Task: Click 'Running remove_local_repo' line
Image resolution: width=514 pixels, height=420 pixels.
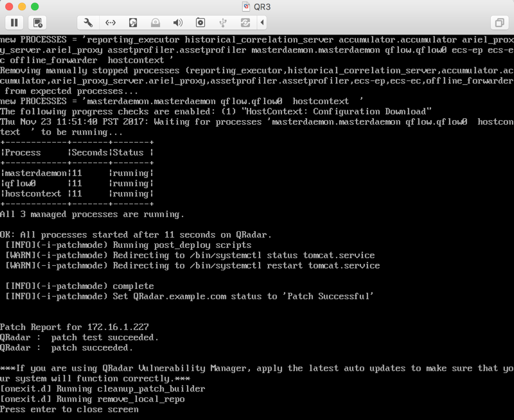Action: click(x=93, y=399)
